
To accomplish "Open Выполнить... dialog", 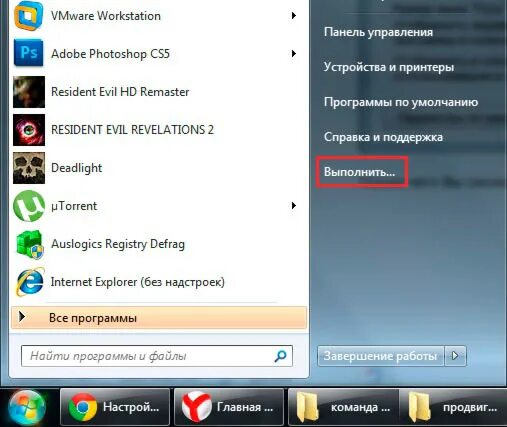I will 359,172.
